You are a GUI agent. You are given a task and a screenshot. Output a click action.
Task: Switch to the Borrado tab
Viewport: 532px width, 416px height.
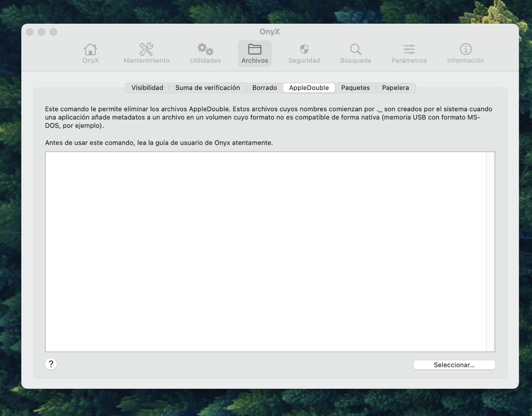click(x=265, y=88)
